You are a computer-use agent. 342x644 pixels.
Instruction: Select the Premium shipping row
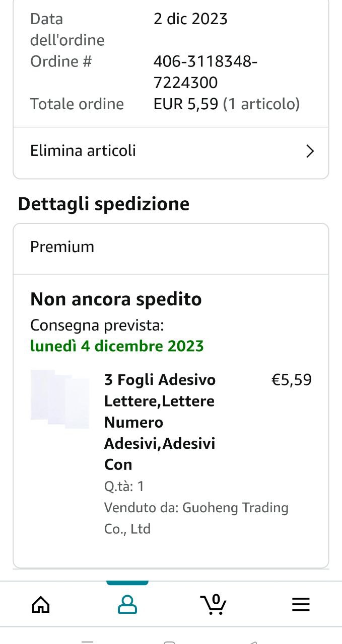pos(62,247)
